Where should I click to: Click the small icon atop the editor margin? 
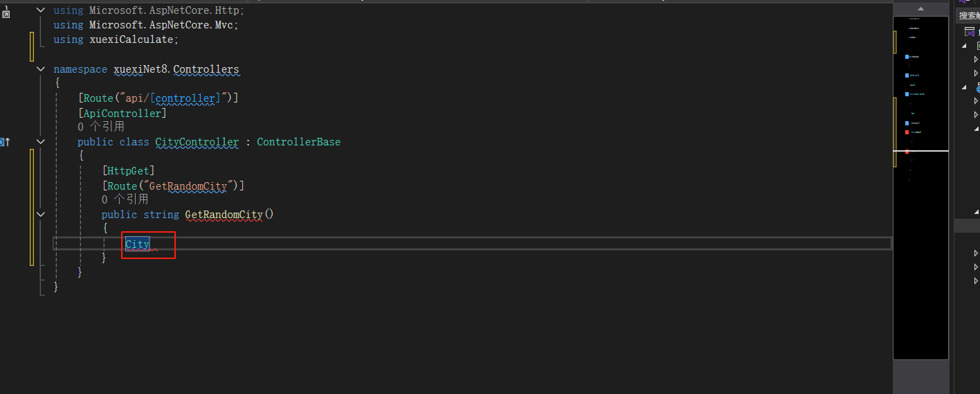click(x=6, y=12)
